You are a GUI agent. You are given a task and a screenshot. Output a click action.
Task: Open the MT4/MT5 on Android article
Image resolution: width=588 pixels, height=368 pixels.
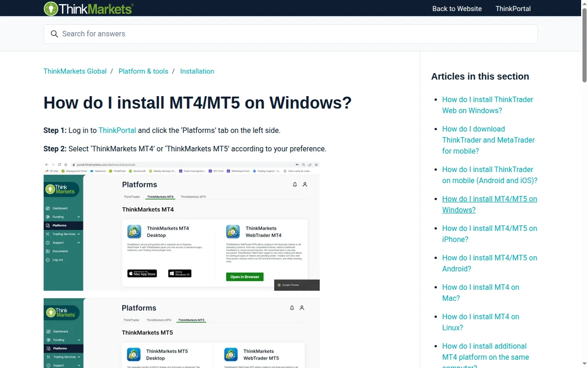point(490,263)
